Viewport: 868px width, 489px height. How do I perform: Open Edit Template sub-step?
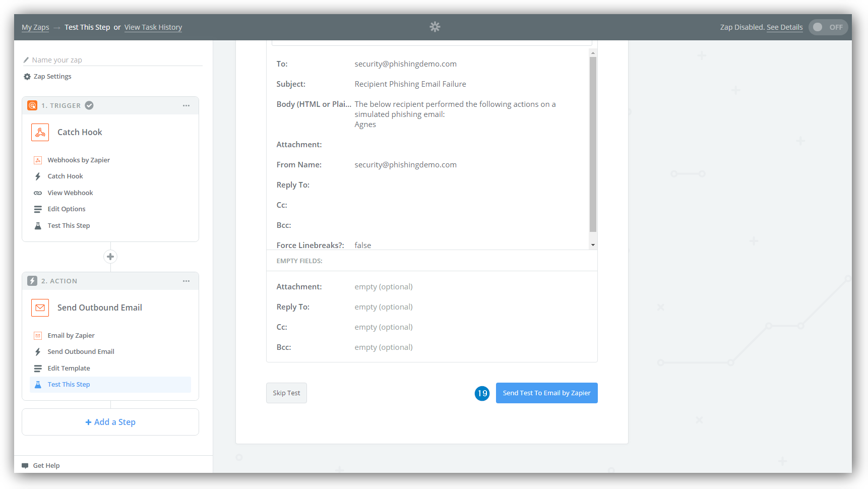69,369
